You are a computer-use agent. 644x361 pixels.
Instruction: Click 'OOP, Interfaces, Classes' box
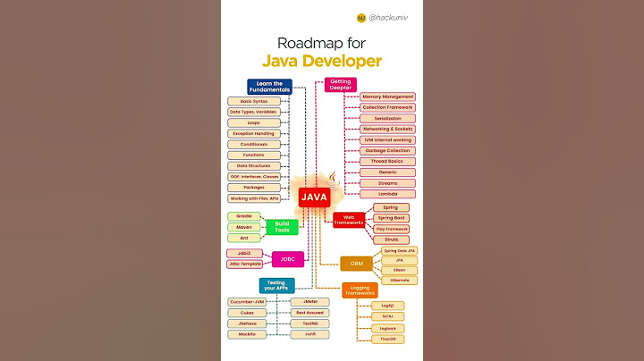(x=254, y=176)
